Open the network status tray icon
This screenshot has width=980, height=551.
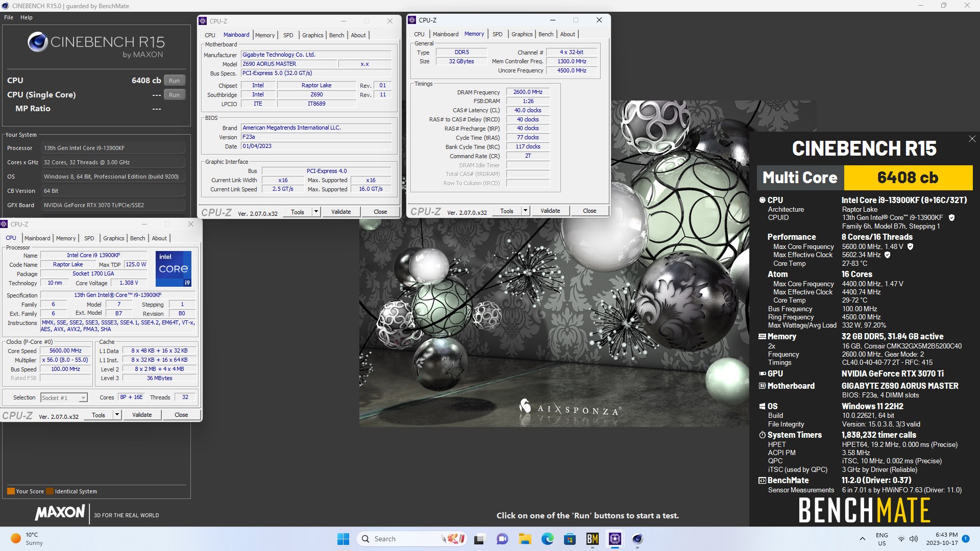(901, 539)
